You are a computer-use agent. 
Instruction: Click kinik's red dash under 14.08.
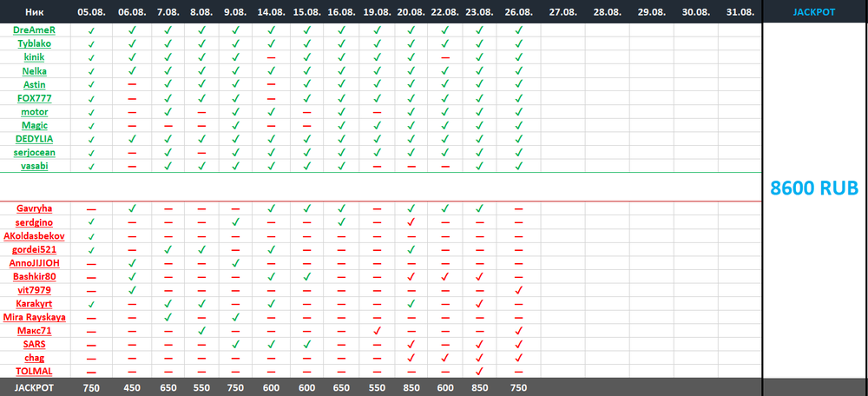click(272, 57)
